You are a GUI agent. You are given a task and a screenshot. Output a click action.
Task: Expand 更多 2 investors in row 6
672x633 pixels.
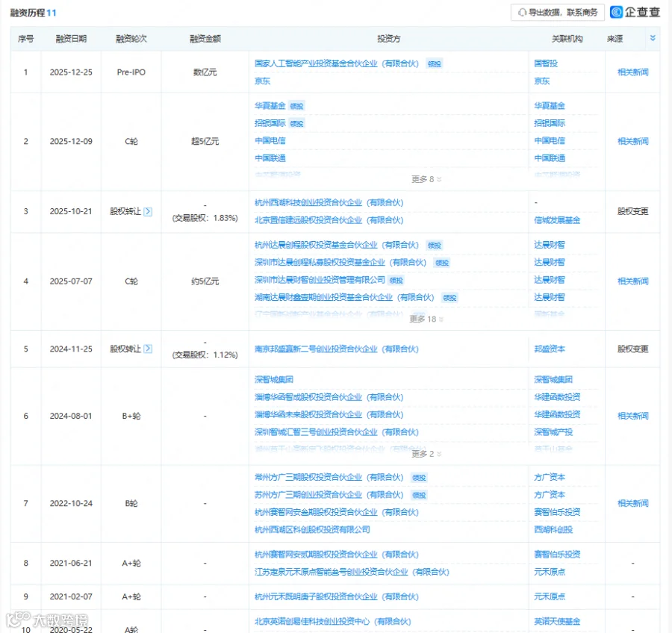426,453
